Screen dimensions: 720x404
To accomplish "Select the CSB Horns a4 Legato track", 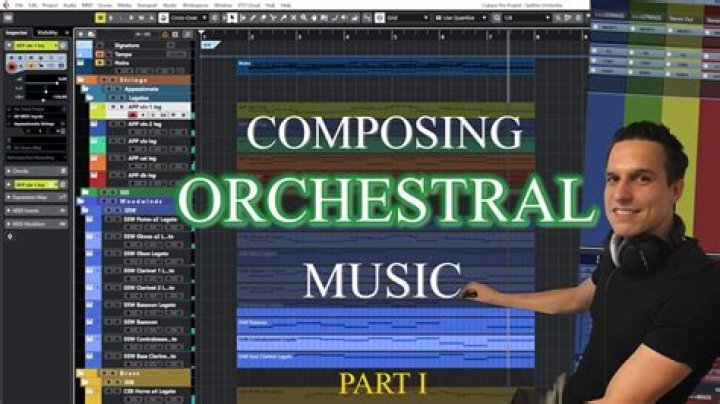I will coord(149,391).
